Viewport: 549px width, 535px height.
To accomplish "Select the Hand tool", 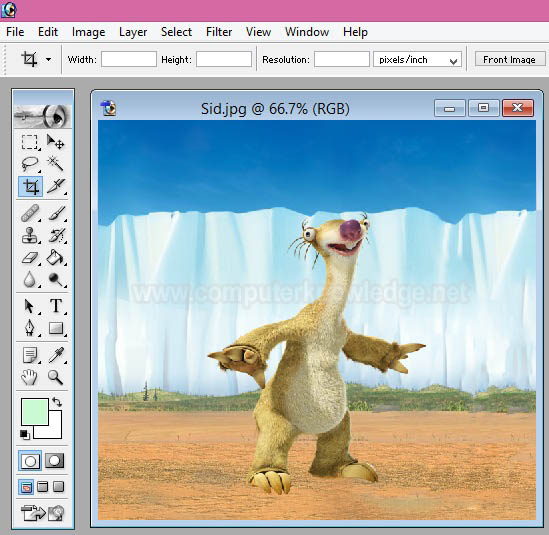I will coord(30,377).
